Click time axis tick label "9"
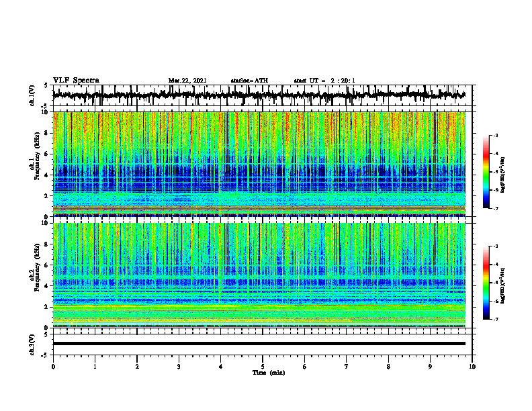This screenshot has width=532, height=411. point(430,367)
